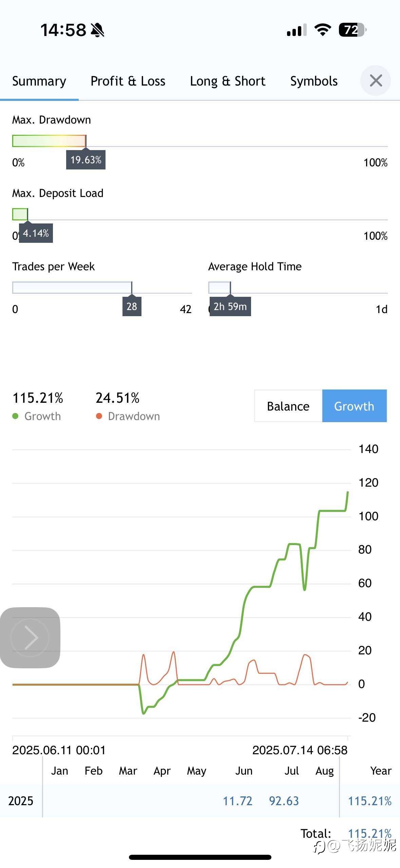
Task: Tap the green Growth legend dot
Action: pyautogui.click(x=15, y=416)
